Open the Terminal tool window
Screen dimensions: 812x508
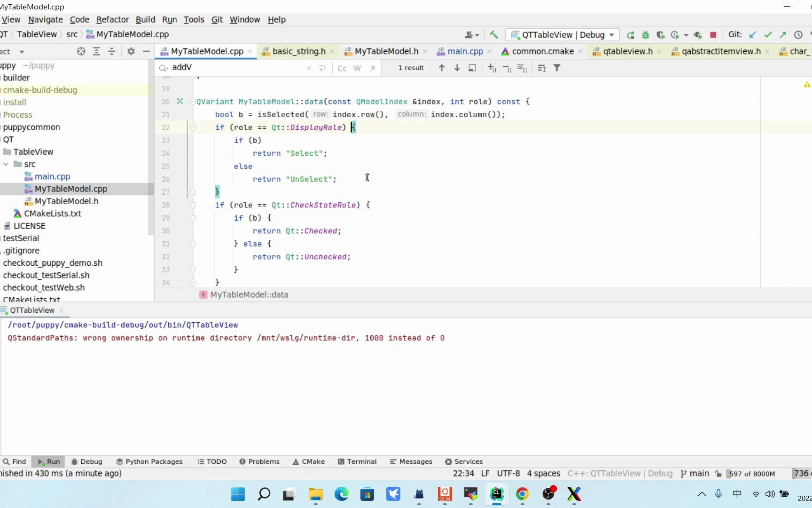(x=357, y=461)
